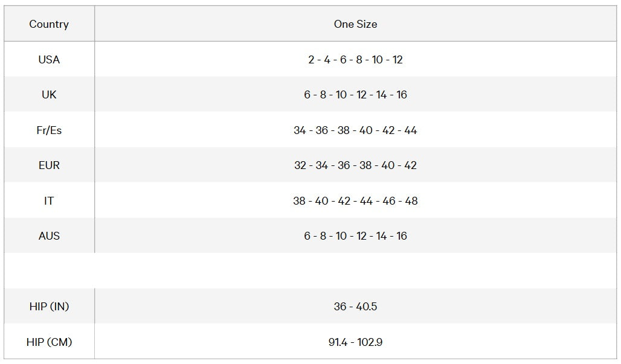Select the IT row label
Viewport: 621px width, 364px height.
coord(49,200)
